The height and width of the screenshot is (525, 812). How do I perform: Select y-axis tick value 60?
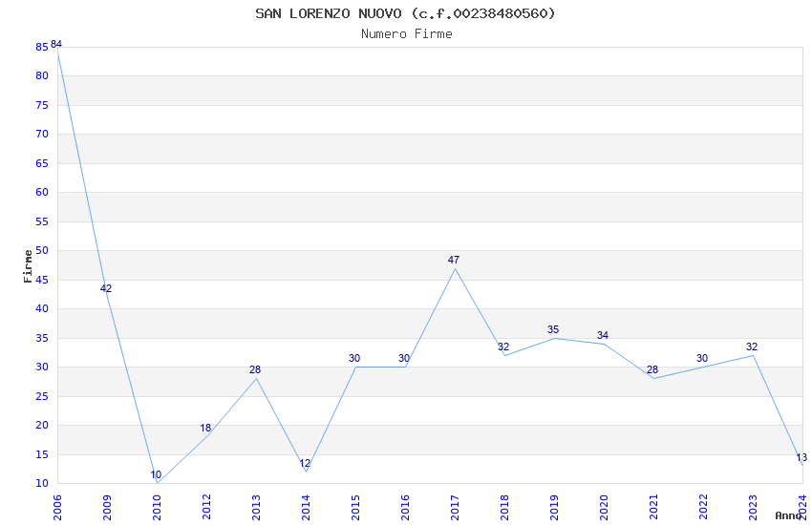tap(42, 192)
